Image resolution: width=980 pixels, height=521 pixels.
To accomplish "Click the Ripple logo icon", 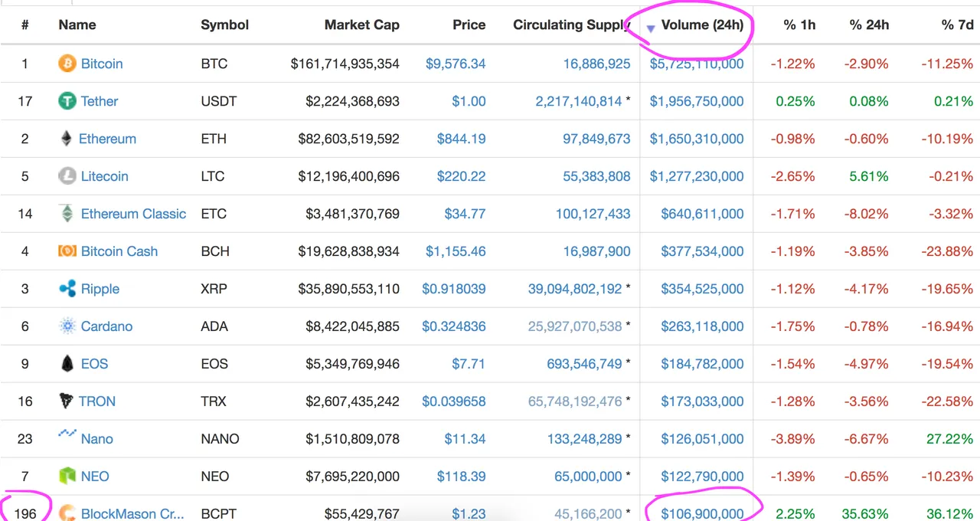I will pos(67,289).
